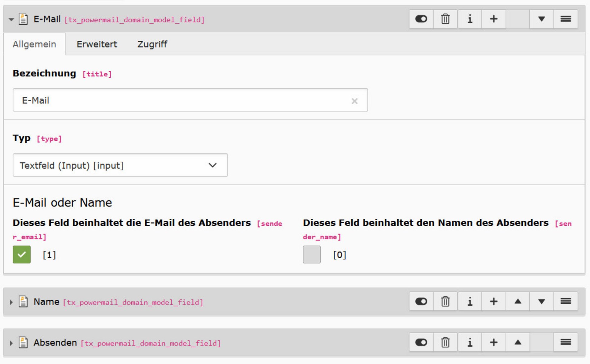This screenshot has height=364, width=590.
Task: Expand the Absenden field record
Action: click(x=11, y=343)
